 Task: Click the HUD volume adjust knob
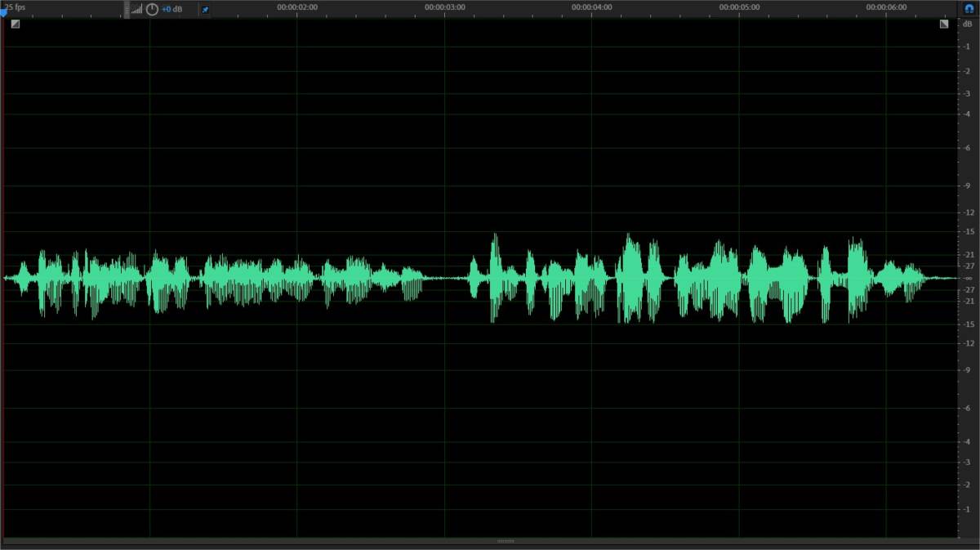152,9
